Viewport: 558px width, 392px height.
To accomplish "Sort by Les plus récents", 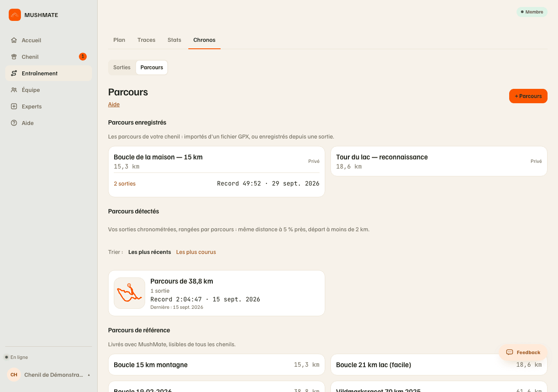I will click(x=150, y=252).
